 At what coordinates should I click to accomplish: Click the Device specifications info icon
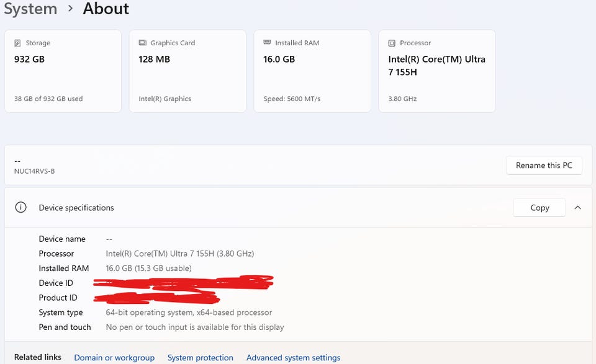coord(20,208)
